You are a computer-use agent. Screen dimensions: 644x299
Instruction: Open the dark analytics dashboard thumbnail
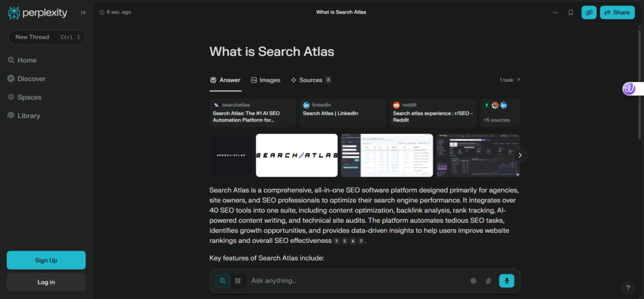click(478, 155)
